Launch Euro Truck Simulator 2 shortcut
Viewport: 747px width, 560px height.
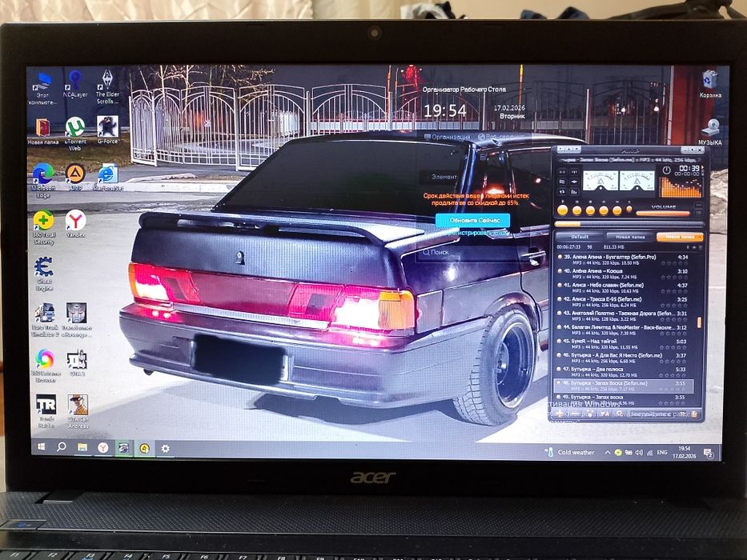tap(45, 320)
